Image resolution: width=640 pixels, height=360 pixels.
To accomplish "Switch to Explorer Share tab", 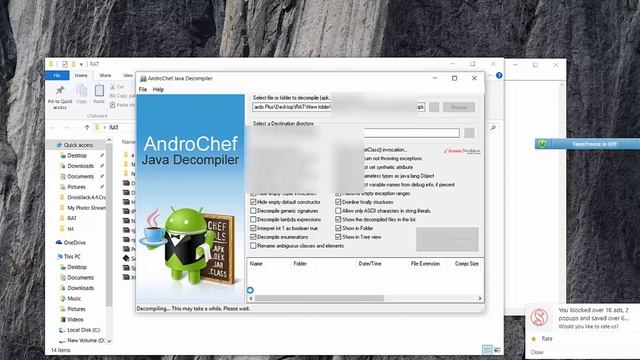I will coord(105,76).
